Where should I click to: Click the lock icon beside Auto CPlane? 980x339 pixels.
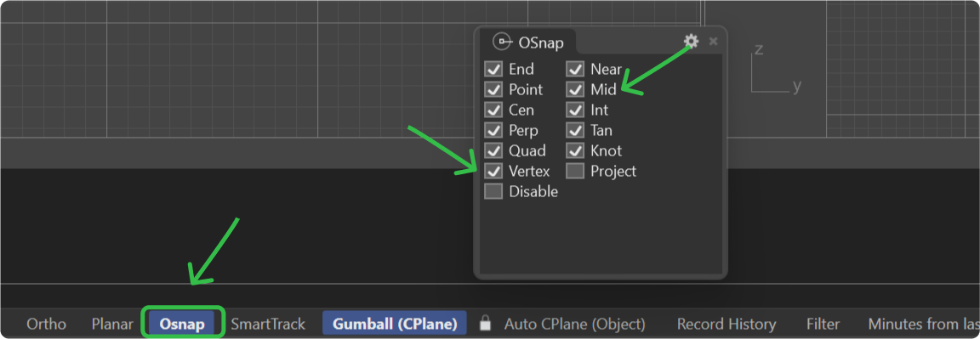485,324
